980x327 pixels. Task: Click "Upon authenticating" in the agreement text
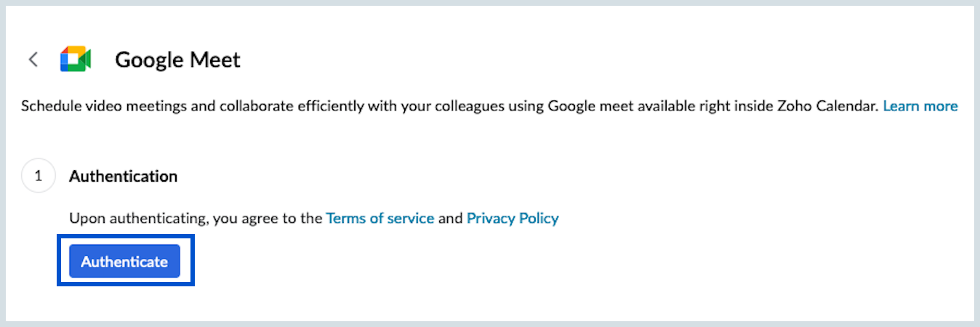tap(136, 218)
